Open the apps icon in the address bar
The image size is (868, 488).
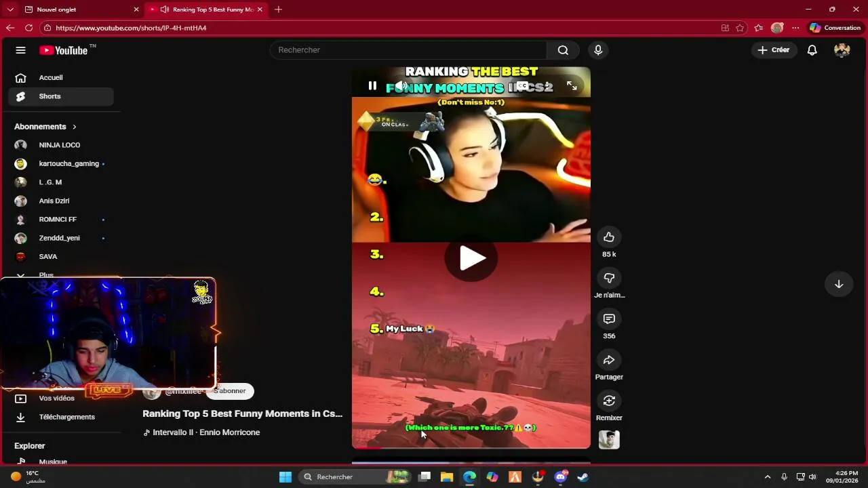(725, 28)
